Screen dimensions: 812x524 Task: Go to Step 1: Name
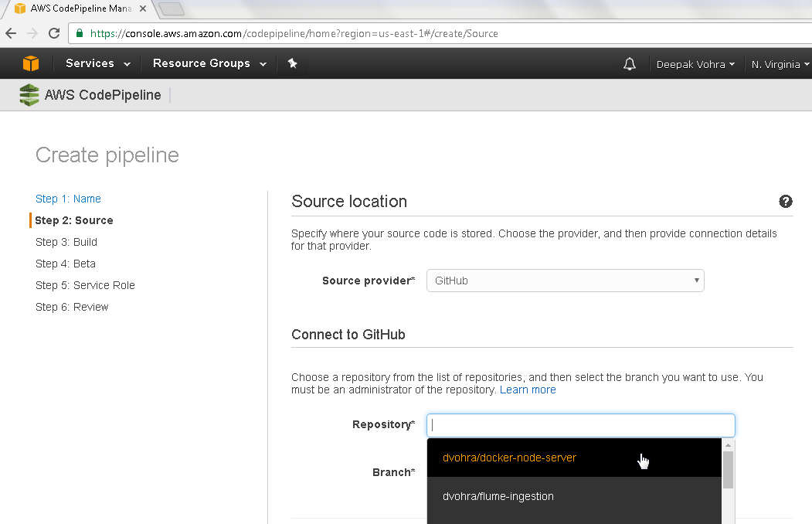click(68, 199)
